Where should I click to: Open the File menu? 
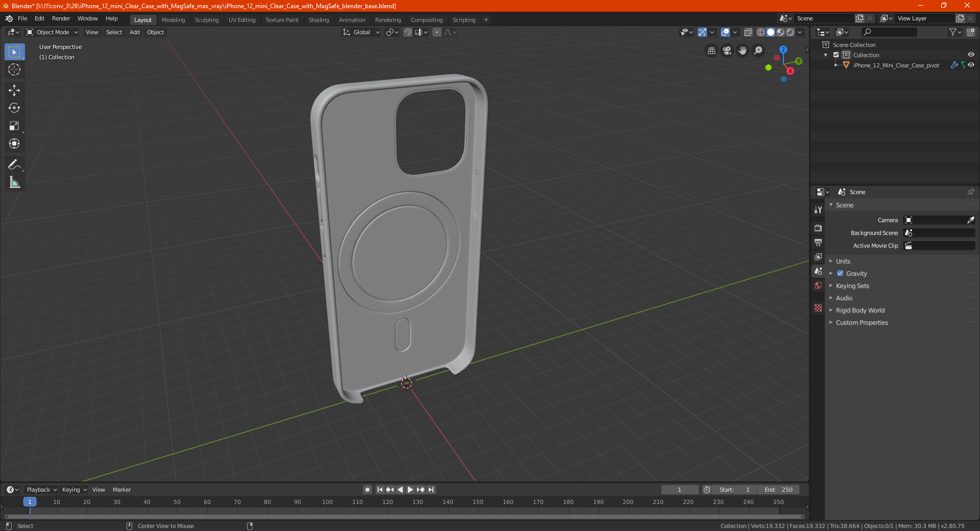point(22,18)
